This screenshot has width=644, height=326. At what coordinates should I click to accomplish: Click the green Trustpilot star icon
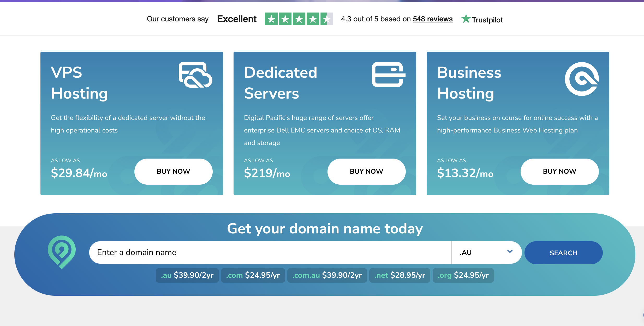(x=466, y=19)
